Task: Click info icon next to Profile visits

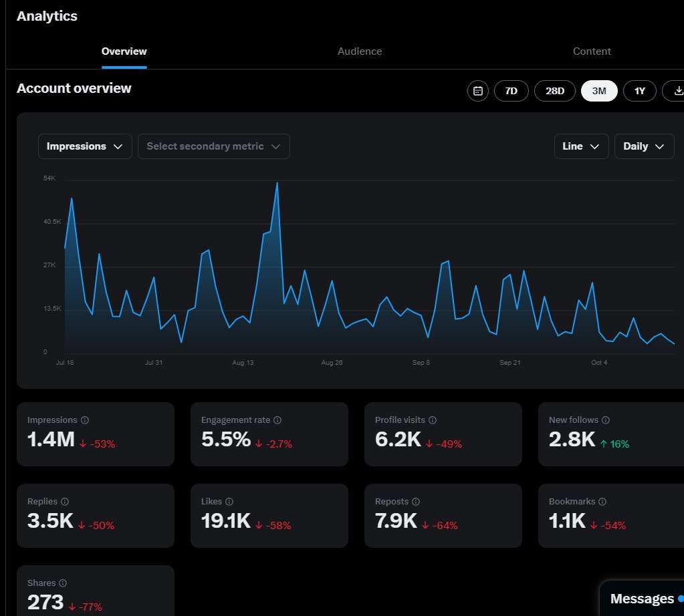Action: coord(433,420)
